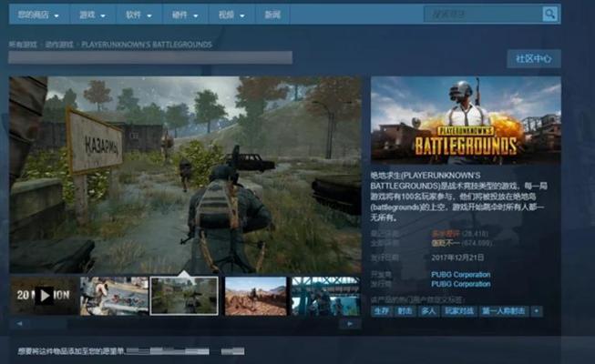
Task: Open the 褒贬不一 all reviews link
Action: click(446, 243)
